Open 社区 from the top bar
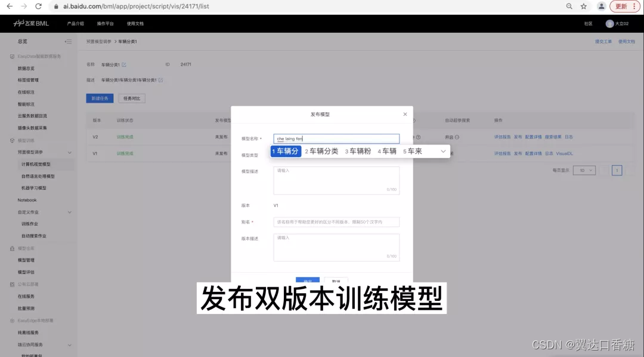The image size is (644, 357). pyautogui.click(x=587, y=24)
